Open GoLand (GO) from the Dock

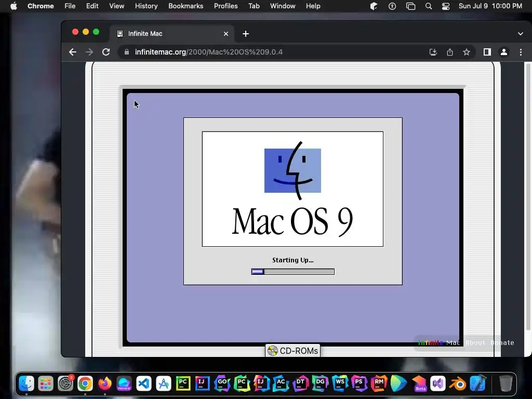coord(222,384)
